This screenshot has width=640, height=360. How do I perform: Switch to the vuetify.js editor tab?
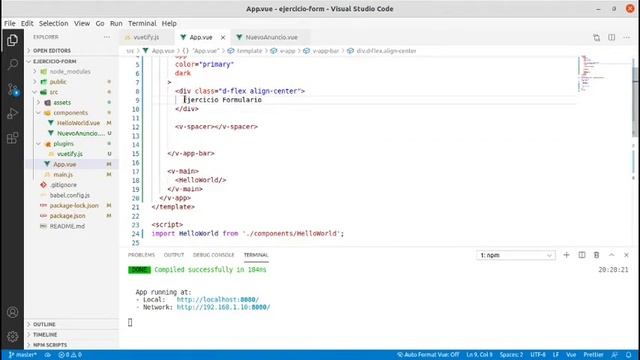(x=147, y=37)
